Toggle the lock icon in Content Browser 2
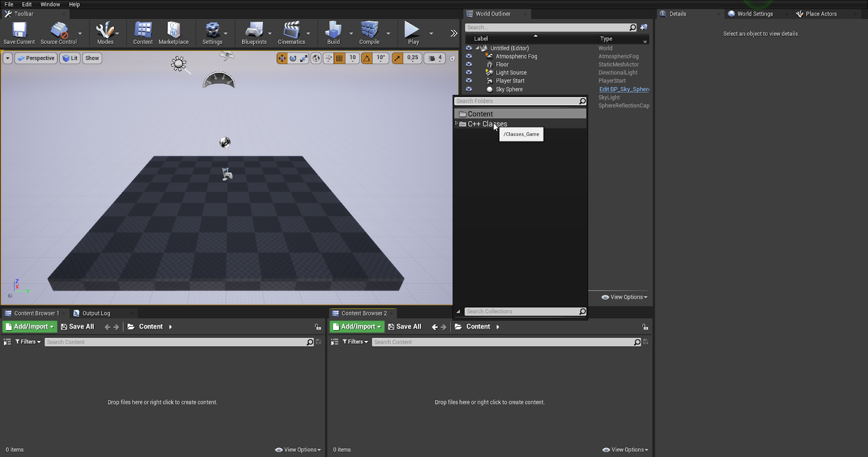The height and width of the screenshot is (457, 868). tap(645, 327)
